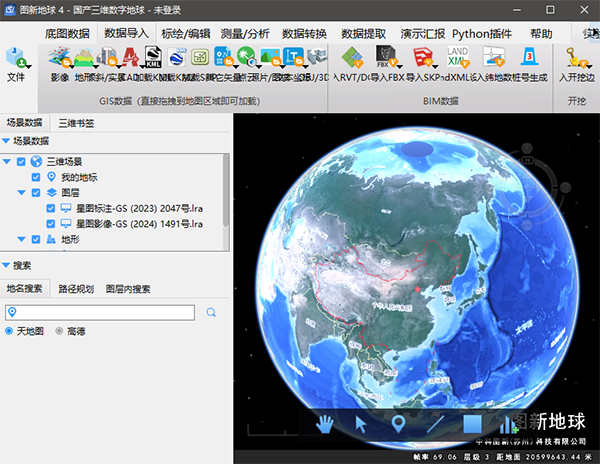Select the 高德 radio button

click(x=59, y=331)
